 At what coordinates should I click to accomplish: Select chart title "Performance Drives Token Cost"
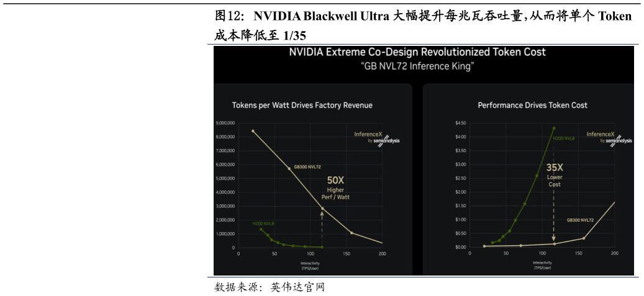click(533, 105)
